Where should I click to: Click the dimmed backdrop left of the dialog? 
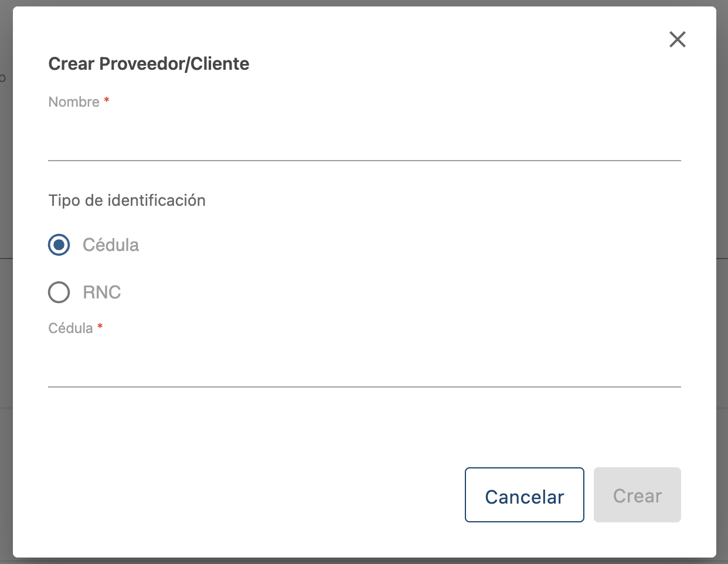(6, 293)
